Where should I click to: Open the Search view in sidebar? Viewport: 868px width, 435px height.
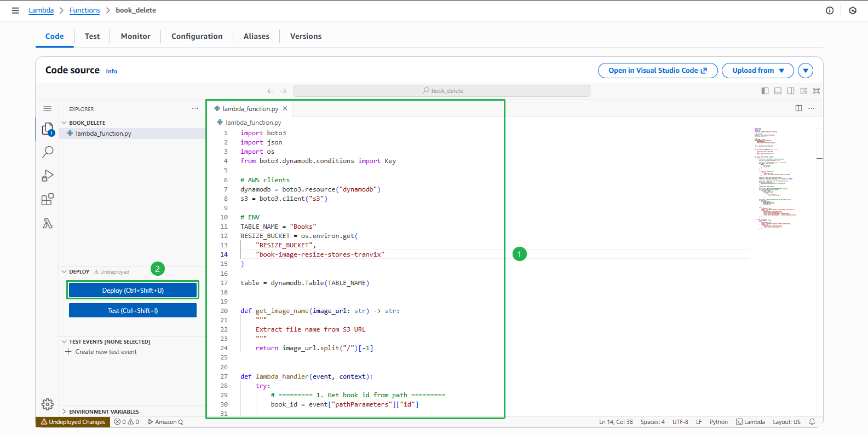click(48, 152)
